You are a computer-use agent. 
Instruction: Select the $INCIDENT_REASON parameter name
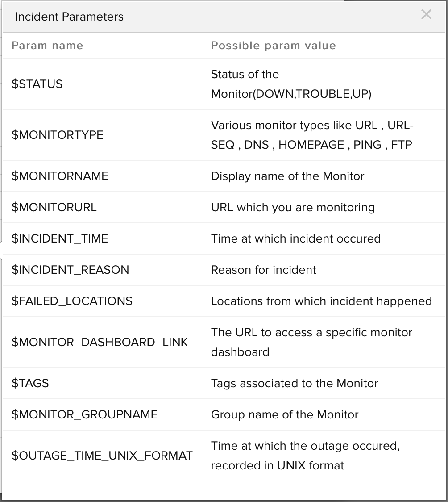[70, 270]
